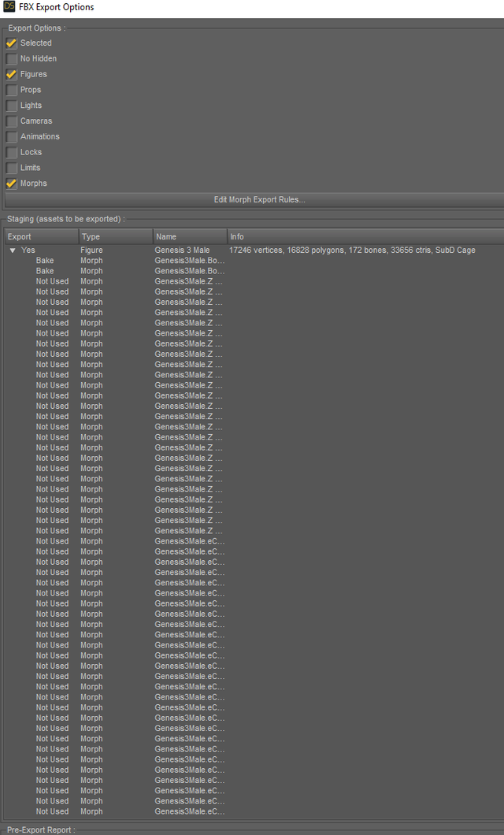The image size is (504, 835).
Task: Select the Genesis 3 Male figure entry
Action: click(x=182, y=250)
